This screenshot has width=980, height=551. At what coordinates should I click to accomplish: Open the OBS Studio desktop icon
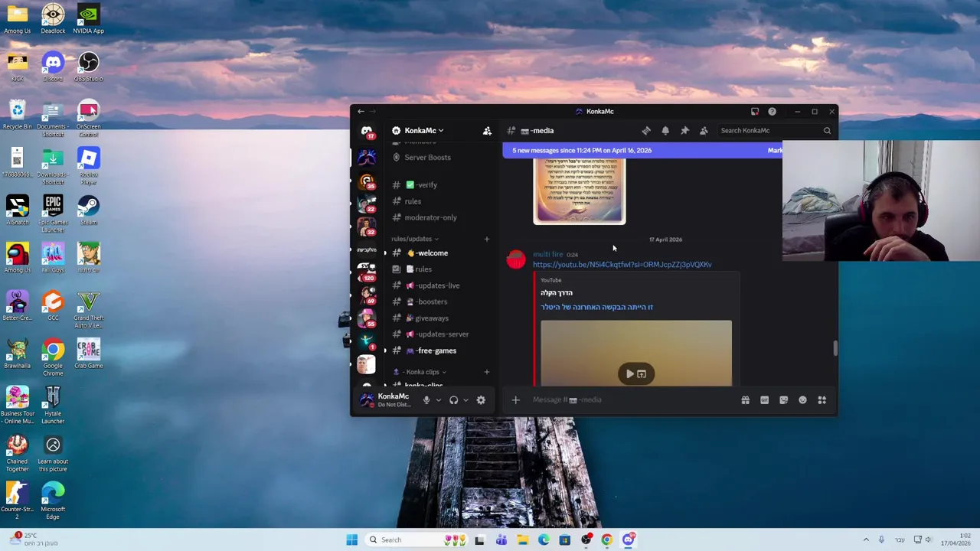pyautogui.click(x=88, y=67)
